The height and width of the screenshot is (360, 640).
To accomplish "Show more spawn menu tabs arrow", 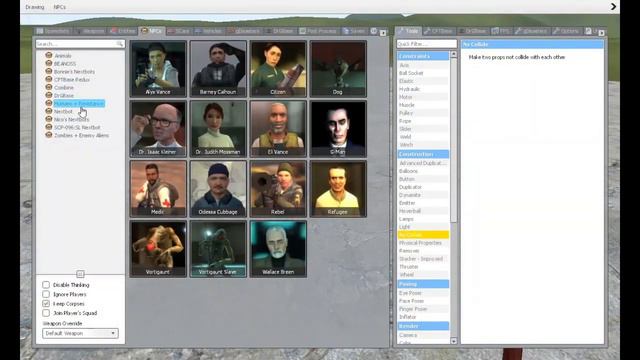I will [383, 33].
